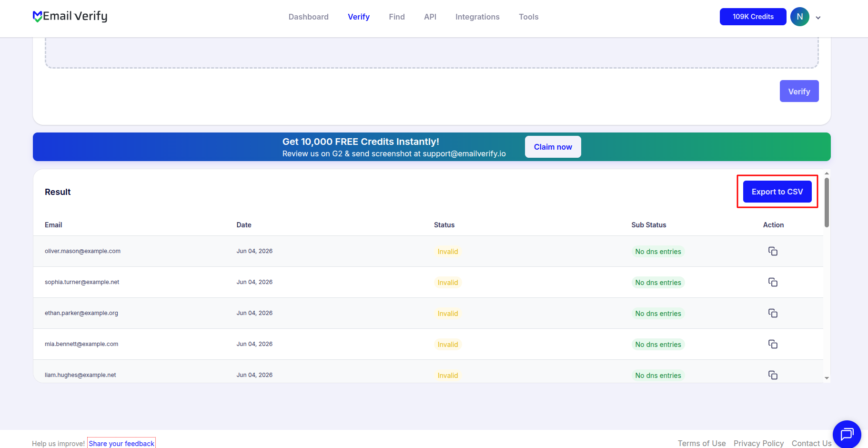Copy the ethan.parker@example.org row result
The width and height of the screenshot is (868, 448).
[x=773, y=313]
